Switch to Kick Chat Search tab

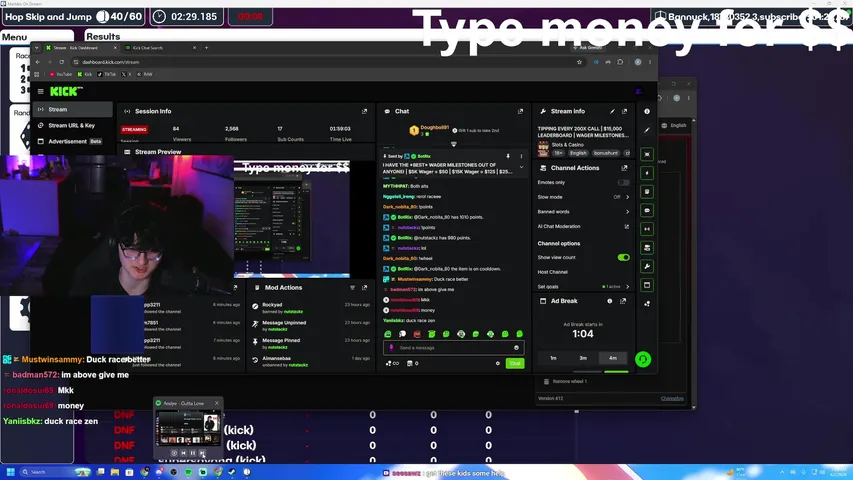pos(160,48)
